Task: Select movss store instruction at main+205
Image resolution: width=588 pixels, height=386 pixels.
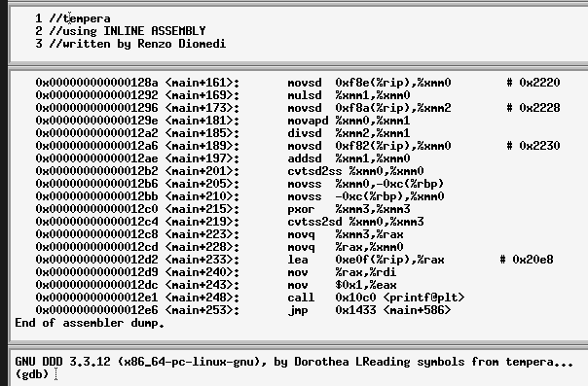Action: coord(240,184)
